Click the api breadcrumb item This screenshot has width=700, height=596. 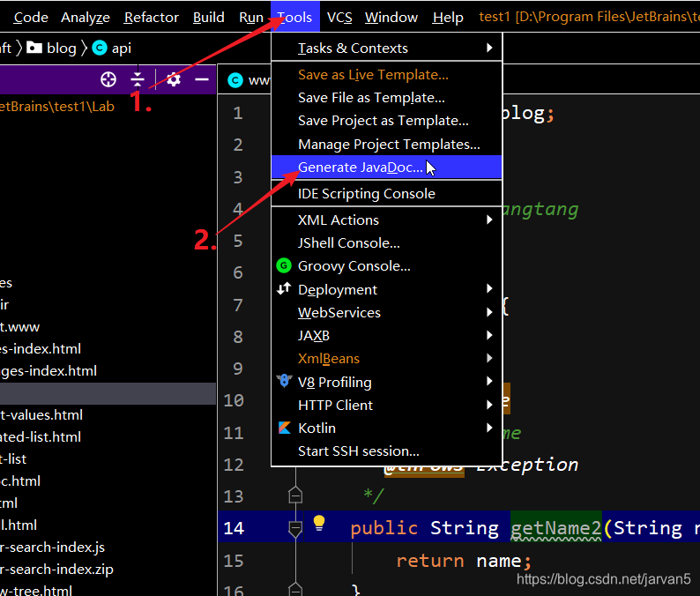click(x=122, y=48)
